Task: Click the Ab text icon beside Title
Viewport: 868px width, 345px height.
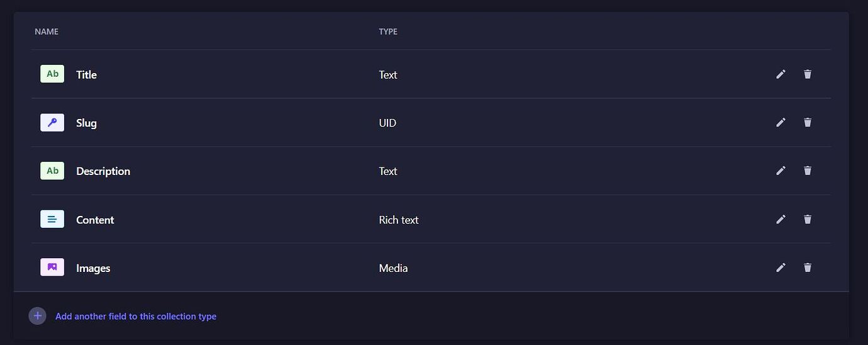Action: (x=52, y=74)
